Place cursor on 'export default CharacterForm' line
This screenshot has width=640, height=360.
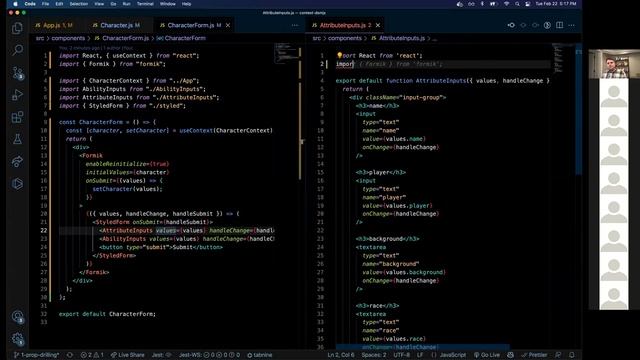107,314
